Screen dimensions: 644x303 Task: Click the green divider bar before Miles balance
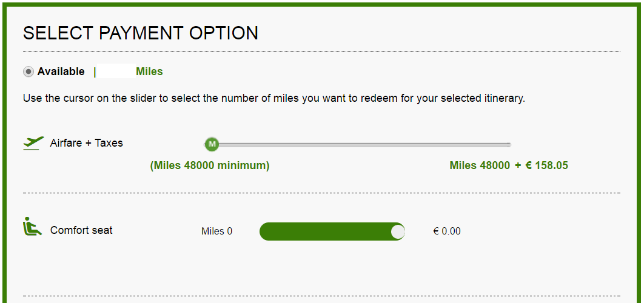tap(95, 72)
